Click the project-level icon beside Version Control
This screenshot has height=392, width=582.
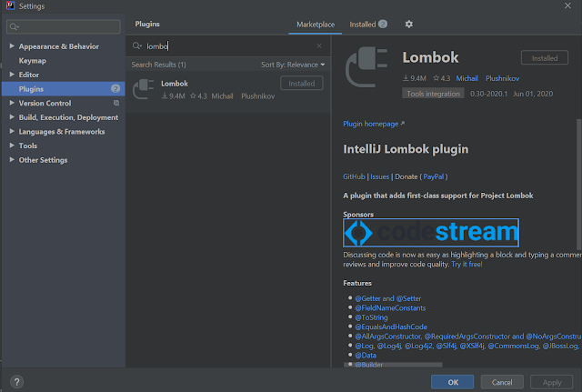pyautogui.click(x=116, y=103)
